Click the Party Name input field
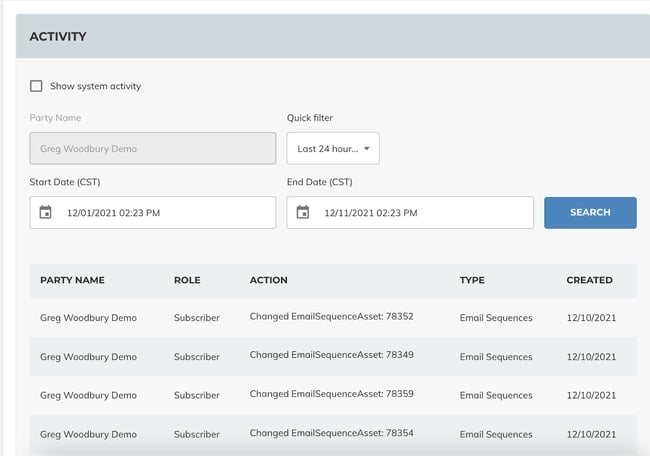The width and height of the screenshot is (650, 456). tap(153, 148)
